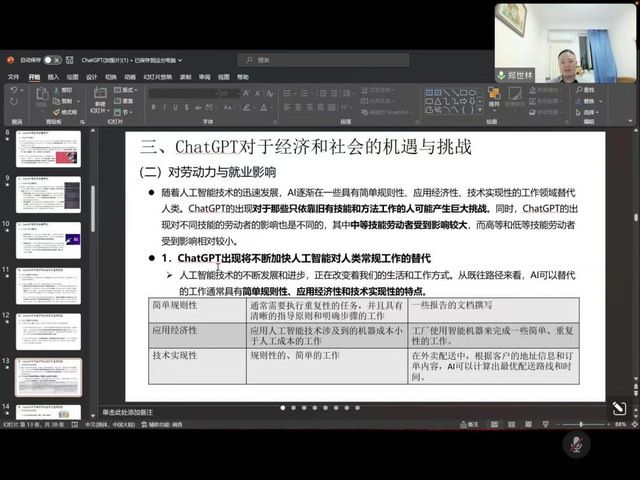The height and width of the screenshot is (480, 640).
Task: Open the 文件 (File) menu
Action: [x=13, y=77]
